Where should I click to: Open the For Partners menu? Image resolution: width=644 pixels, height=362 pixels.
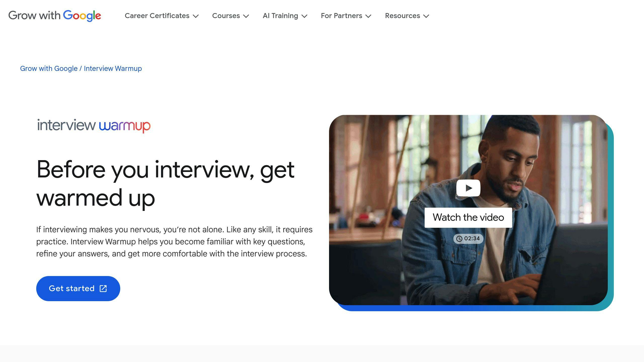[346, 16]
